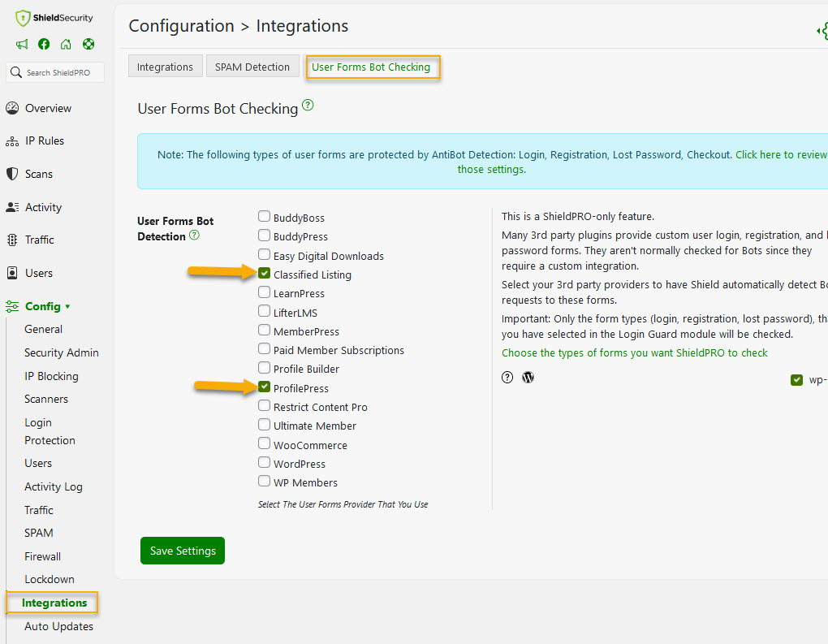Click the Save Settings button
The height and width of the screenshot is (644, 828).
click(183, 551)
